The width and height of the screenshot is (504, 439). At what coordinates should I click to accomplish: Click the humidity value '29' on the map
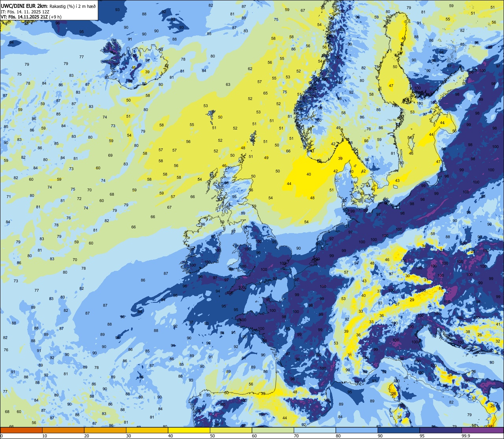pos(412,300)
